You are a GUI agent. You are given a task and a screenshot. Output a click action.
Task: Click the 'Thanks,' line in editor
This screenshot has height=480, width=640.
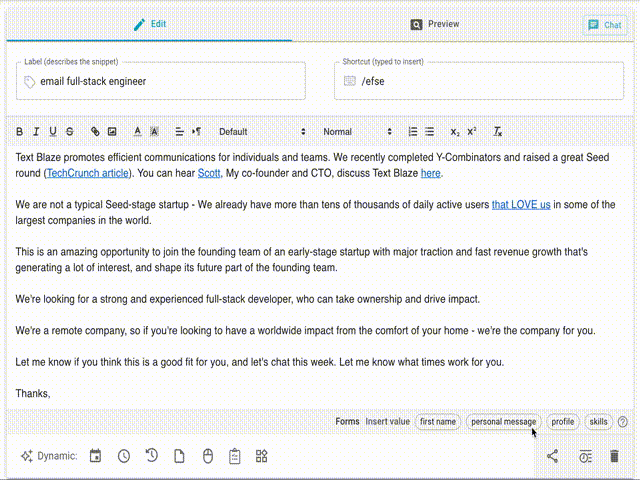(x=33, y=393)
